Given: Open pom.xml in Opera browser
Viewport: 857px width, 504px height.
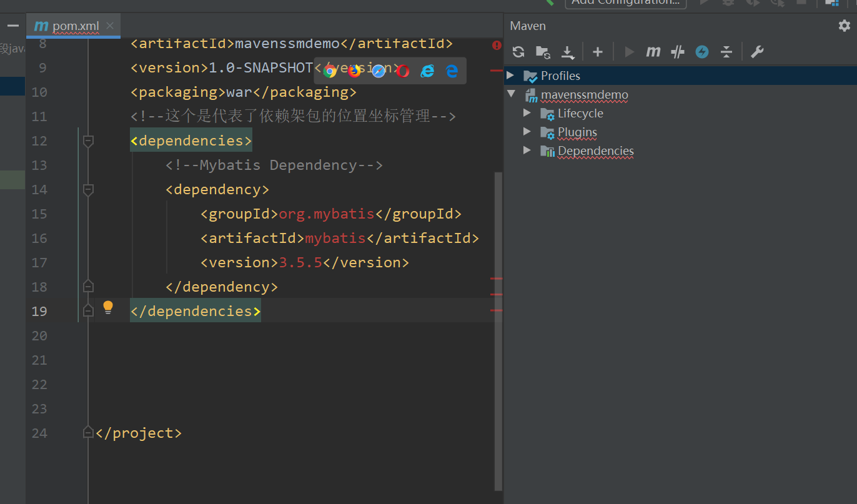Looking at the screenshot, I should click(x=403, y=71).
